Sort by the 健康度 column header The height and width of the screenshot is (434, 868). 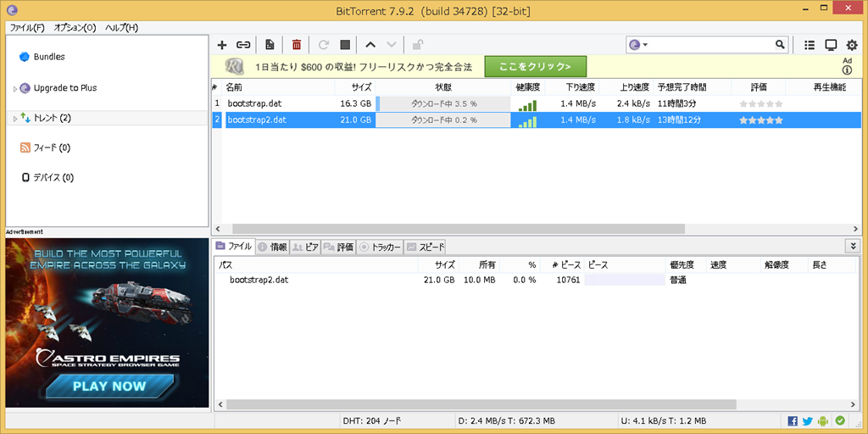pyautogui.click(x=528, y=87)
